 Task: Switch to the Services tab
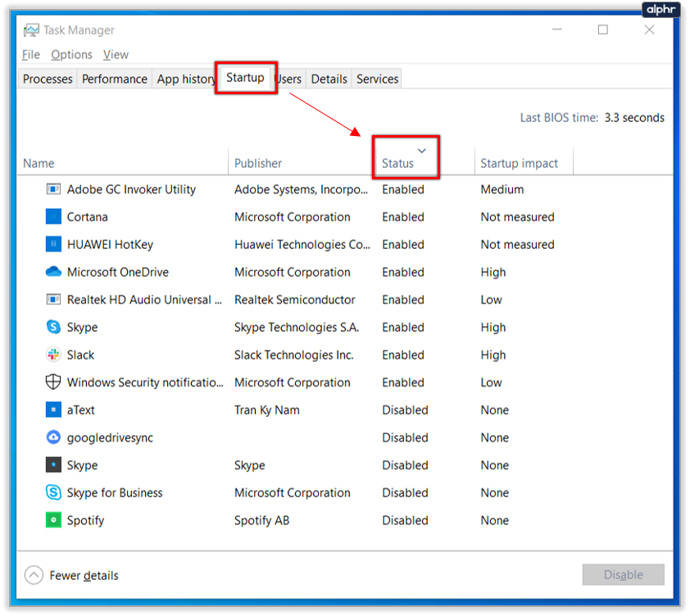click(377, 79)
